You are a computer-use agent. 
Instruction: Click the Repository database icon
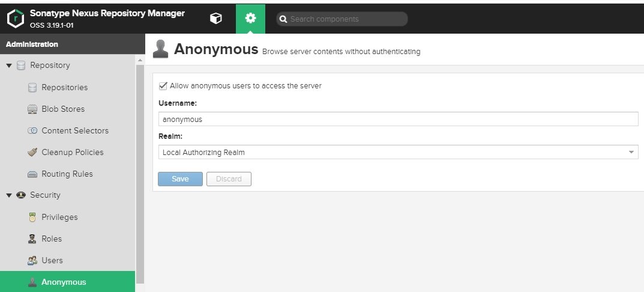(21, 65)
